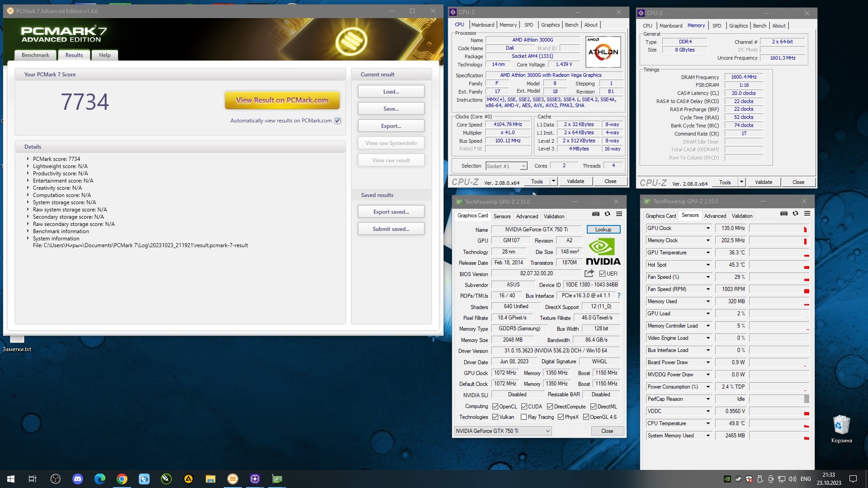The width and height of the screenshot is (868, 488).
Task: Click the Export saved... button
Action: point(391,212)
